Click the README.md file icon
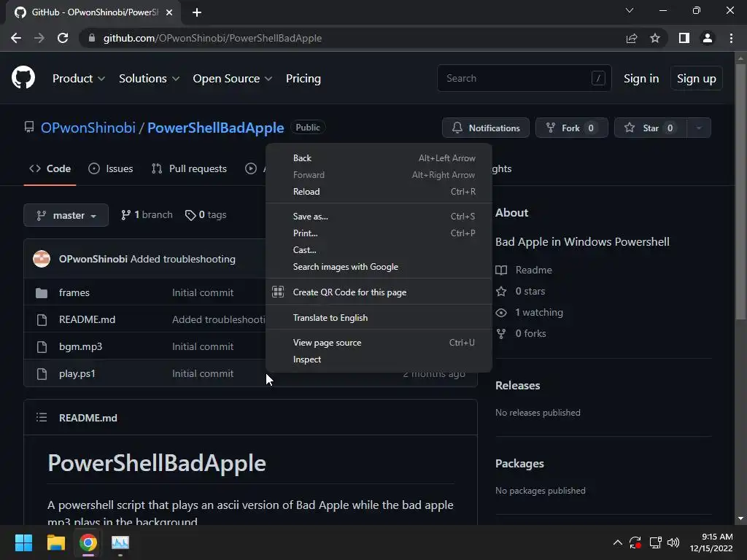The image size is (747, 560). [x=42, y=319]
